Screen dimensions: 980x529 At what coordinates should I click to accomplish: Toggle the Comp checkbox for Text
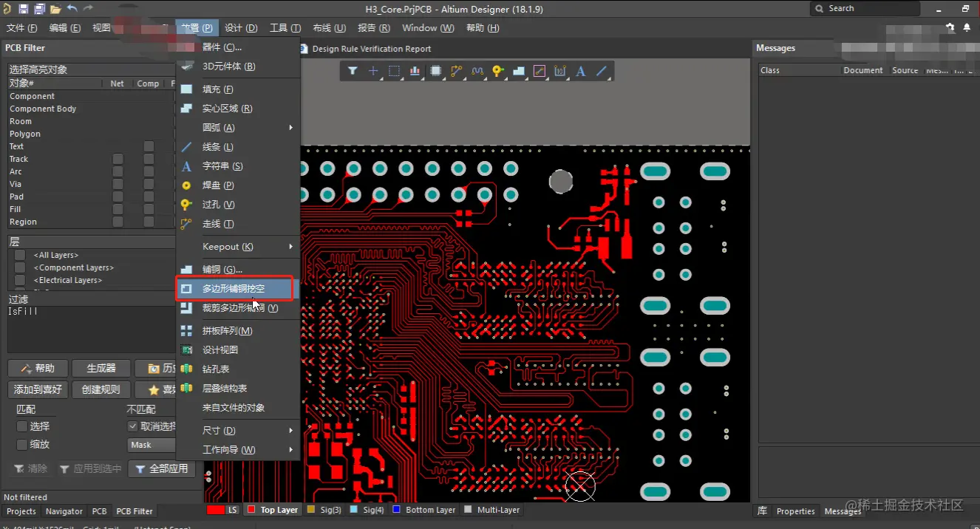pyautogui.click(x=149, y=146)
